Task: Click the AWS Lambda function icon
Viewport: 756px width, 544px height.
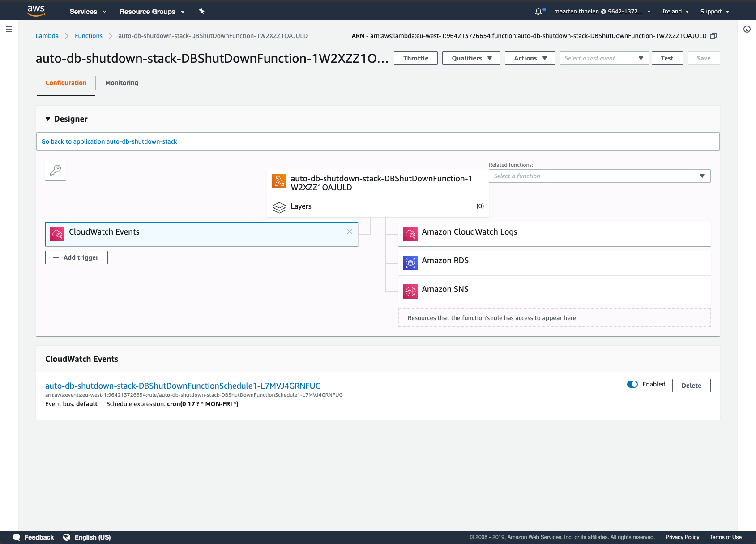Action: pyautogui.click(x=279, y=181)
